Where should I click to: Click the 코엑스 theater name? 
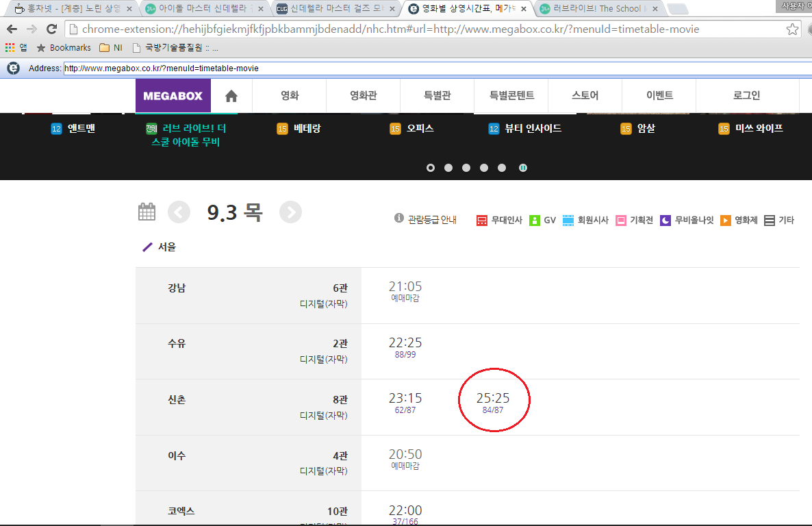pos(181,511)
